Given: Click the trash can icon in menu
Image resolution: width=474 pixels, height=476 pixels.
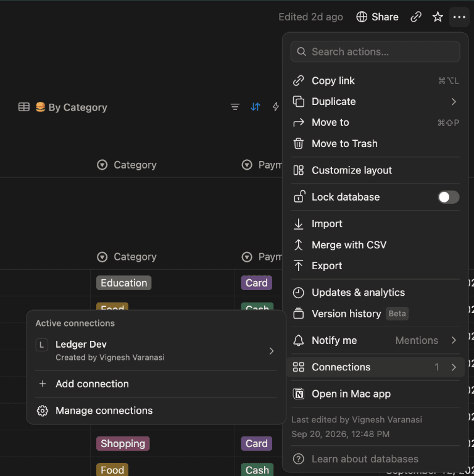Looking at the screenshot, I should pyautogui.click(x=298, y=144).
